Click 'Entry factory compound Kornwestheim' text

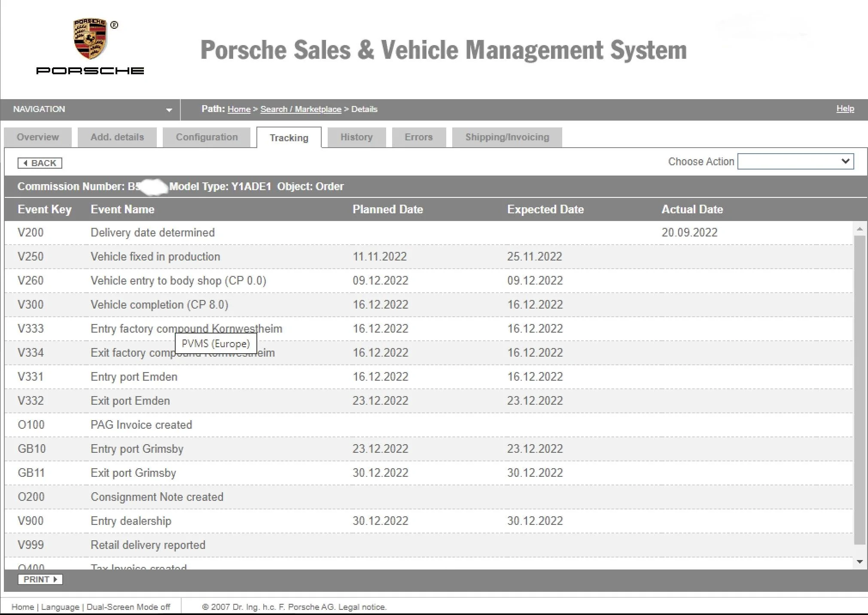point(186,329)
